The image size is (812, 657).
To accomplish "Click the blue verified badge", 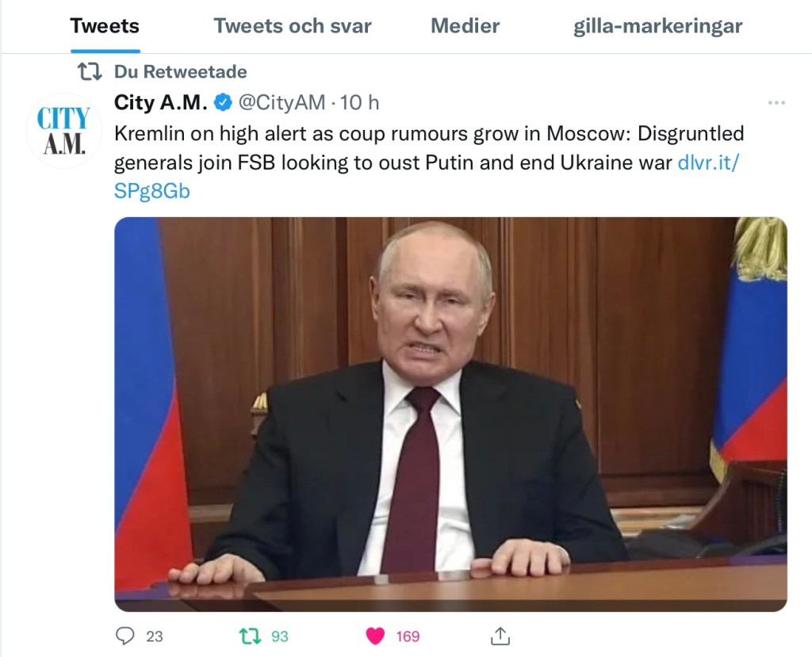I will click(224, 102).
